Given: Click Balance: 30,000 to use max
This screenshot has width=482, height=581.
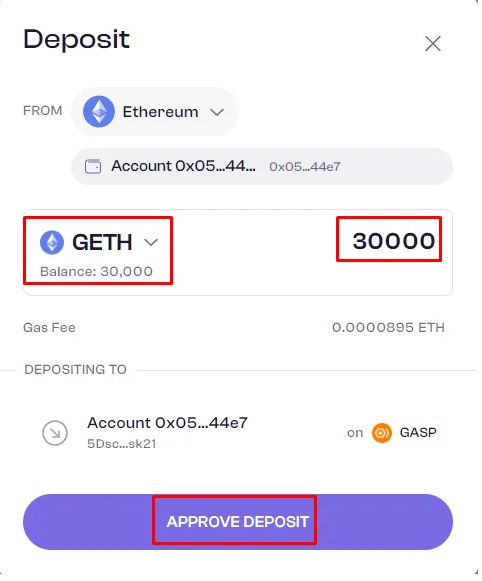Looking at the screenshot, I should 96,272.
